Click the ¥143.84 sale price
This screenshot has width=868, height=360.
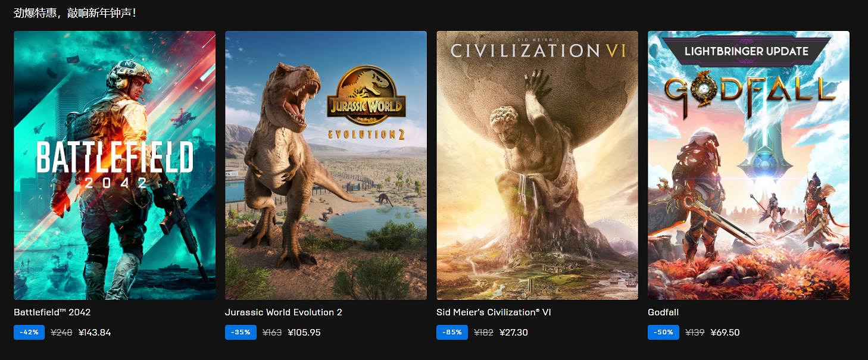coord(95,333)
